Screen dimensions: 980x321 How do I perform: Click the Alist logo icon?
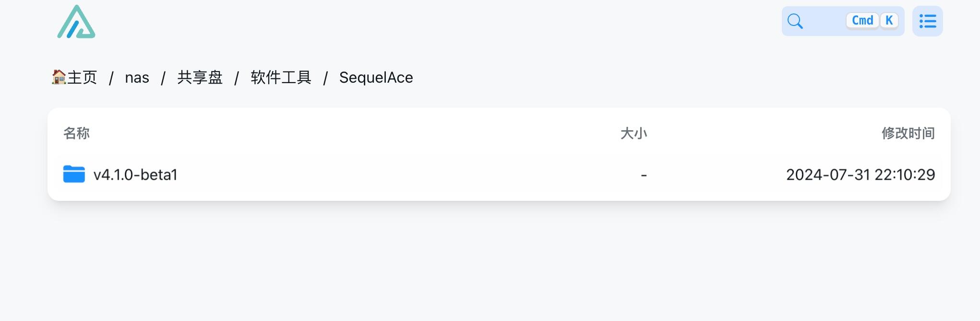click(x=77, y=22)
